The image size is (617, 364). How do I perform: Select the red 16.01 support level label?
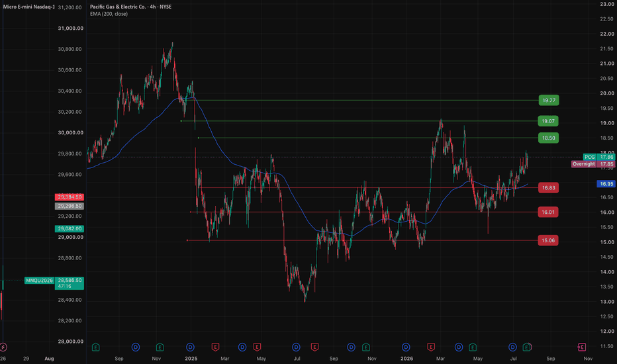tap(547, 212)
